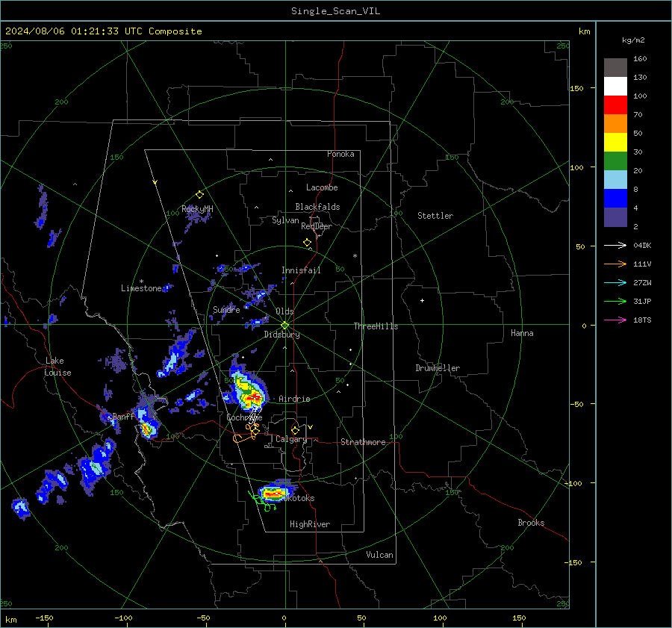Click the Airdrie city label
Image resolution: width=672 pixels, height=628 pixels.
294,399
